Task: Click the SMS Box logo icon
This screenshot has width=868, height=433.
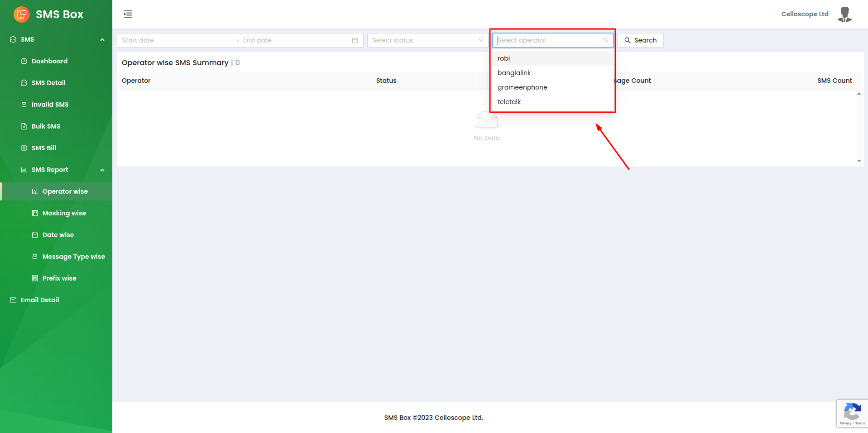Action: tap(21, 14)
